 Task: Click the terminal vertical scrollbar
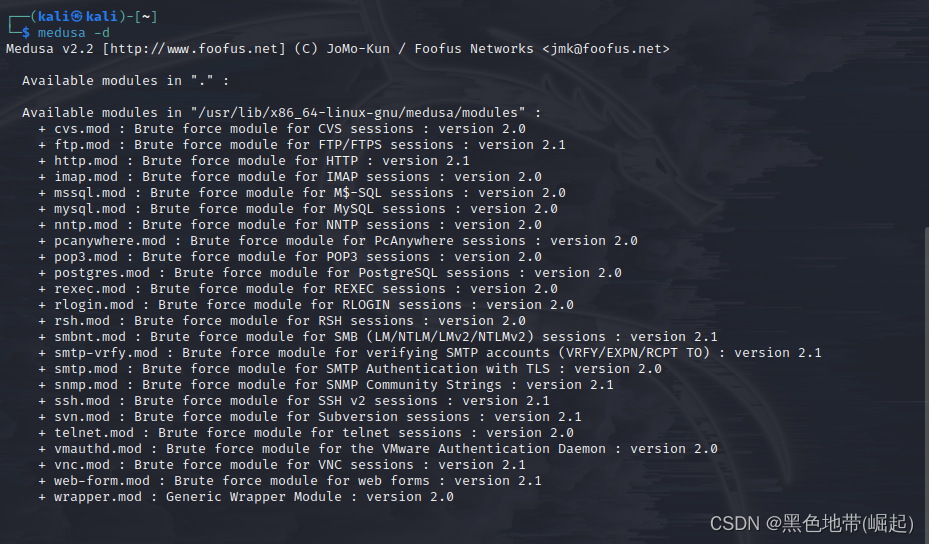[925, 385]
